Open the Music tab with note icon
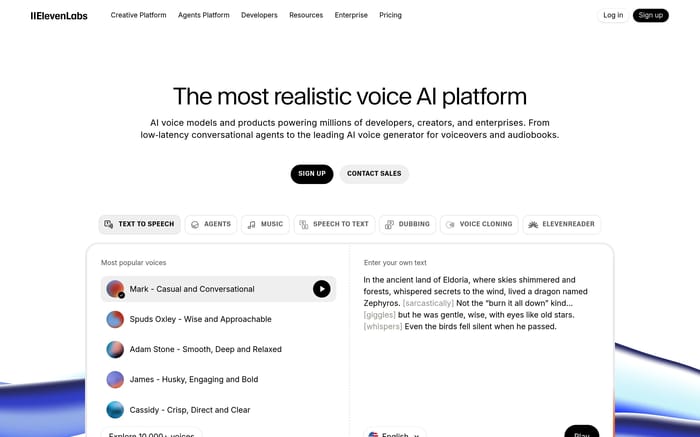Viewport: 700px width, 437px height. pyautogui.click(x=265, y=224)
